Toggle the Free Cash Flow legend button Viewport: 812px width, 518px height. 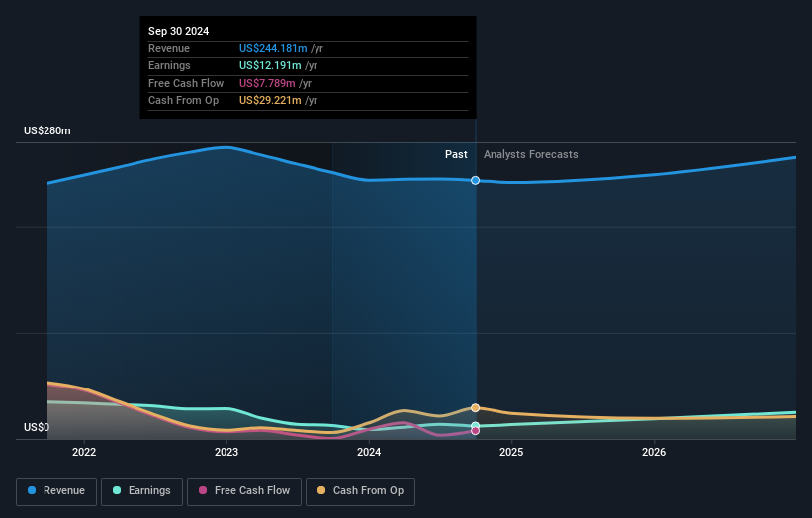244,491
